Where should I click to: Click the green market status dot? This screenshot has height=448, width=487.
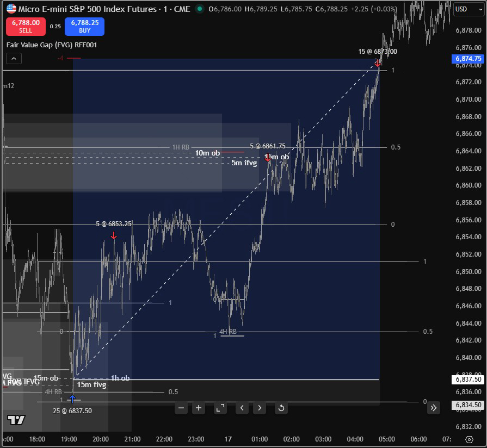pos(200,9)
